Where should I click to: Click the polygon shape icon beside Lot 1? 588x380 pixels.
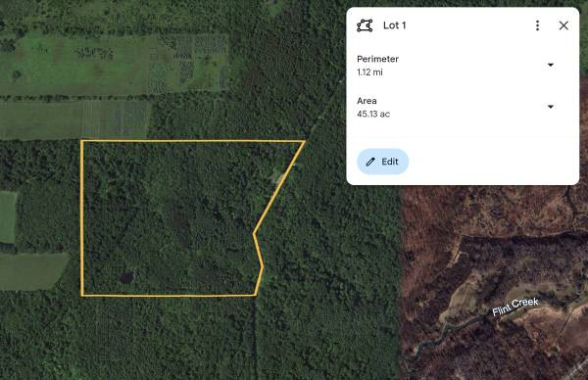[x=365, y=25]
